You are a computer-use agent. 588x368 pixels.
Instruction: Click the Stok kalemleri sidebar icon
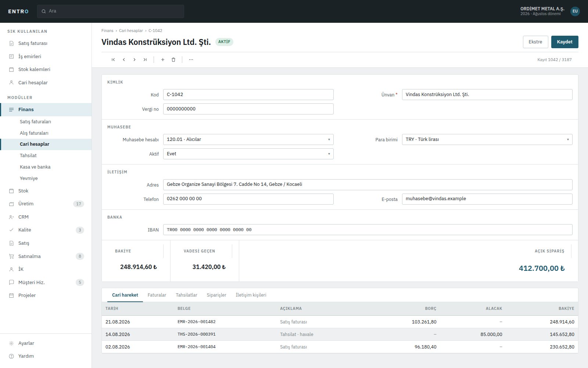(x=11, y=70)
